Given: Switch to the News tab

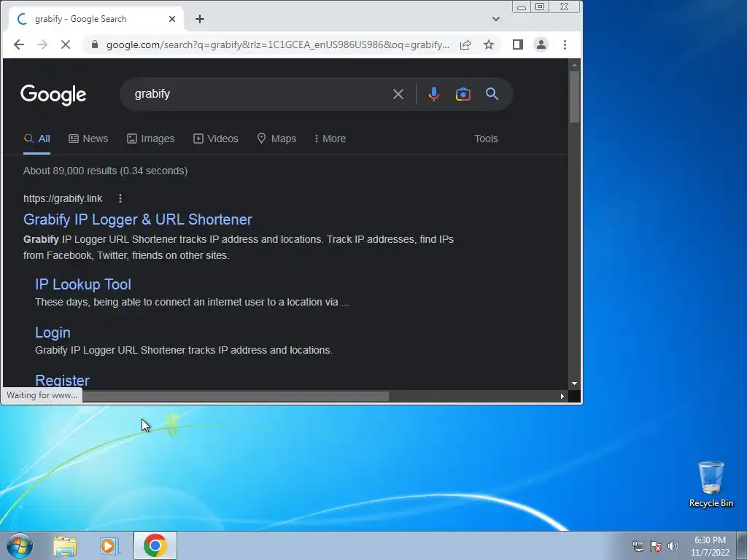Looking at the screenshot, I should point(88,139).
